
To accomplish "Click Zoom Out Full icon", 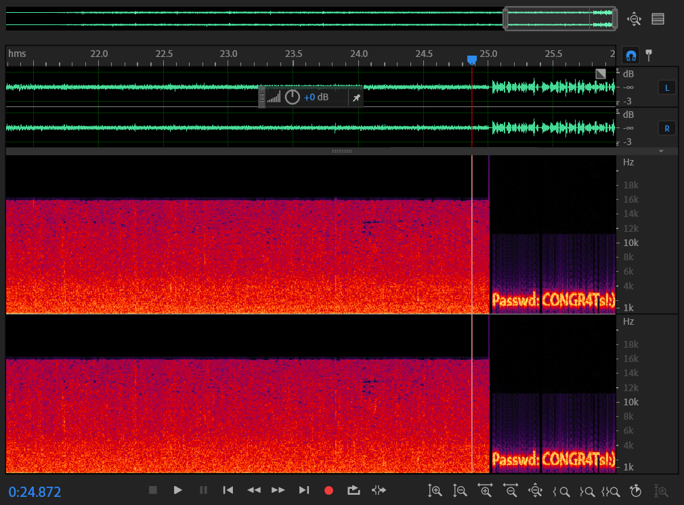I will (x=535, y=491).
